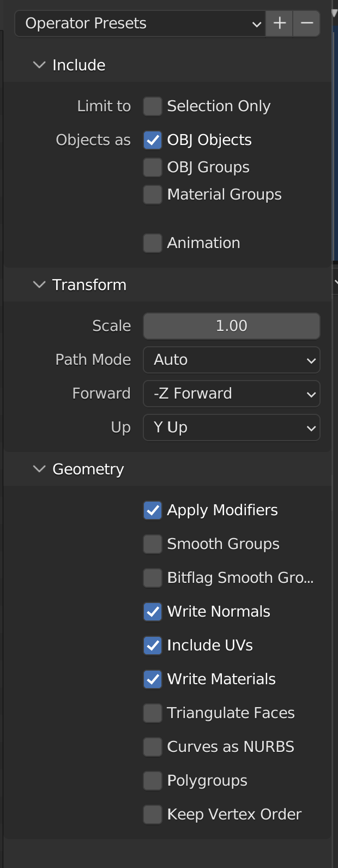Open the Path Mode dropdown
Image resolution: width=338 pixels, height=868 pixels.
tap(231, 360)
